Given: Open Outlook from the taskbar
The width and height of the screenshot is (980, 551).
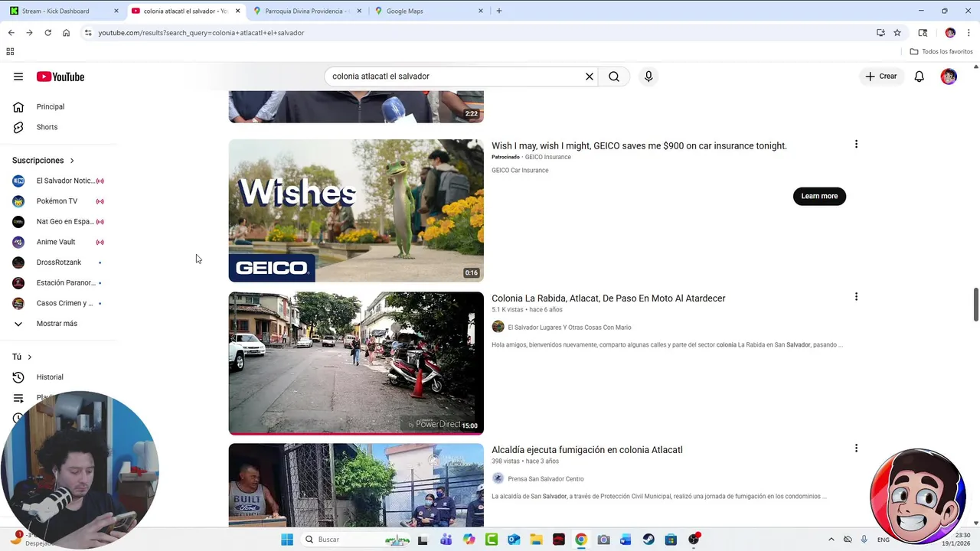Looking at the screenshot, I should pyautogui.click(x=514, y=540).
